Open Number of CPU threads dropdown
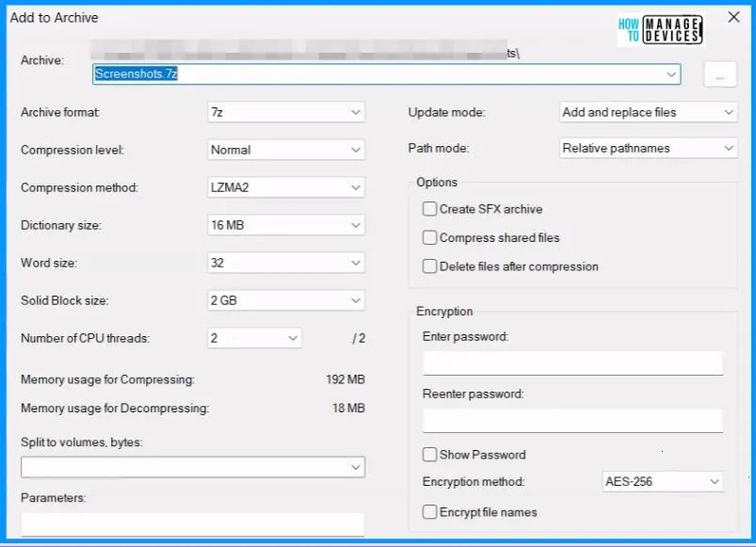The width and height of the screenshot is (756, 547). [x=254, y=338]
